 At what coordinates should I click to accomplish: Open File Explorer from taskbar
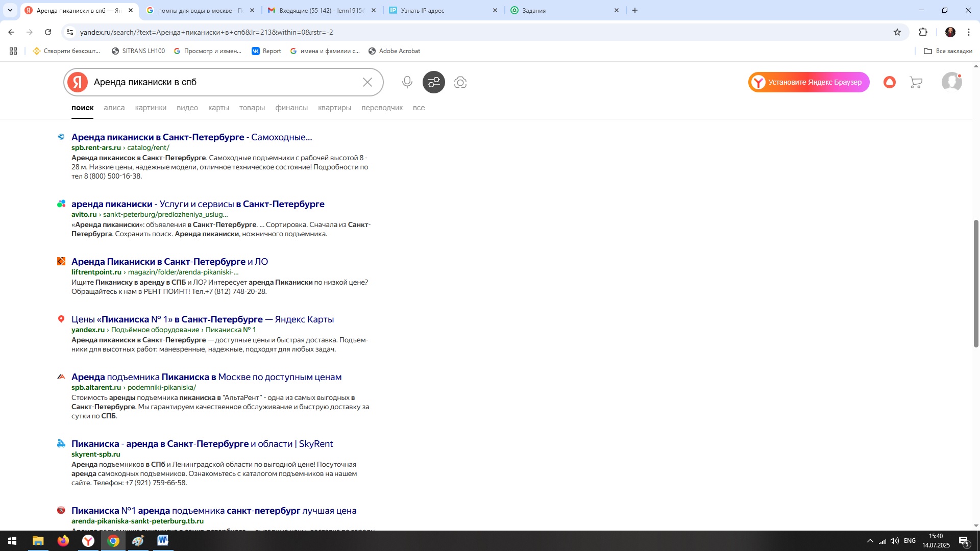[38, 541]
